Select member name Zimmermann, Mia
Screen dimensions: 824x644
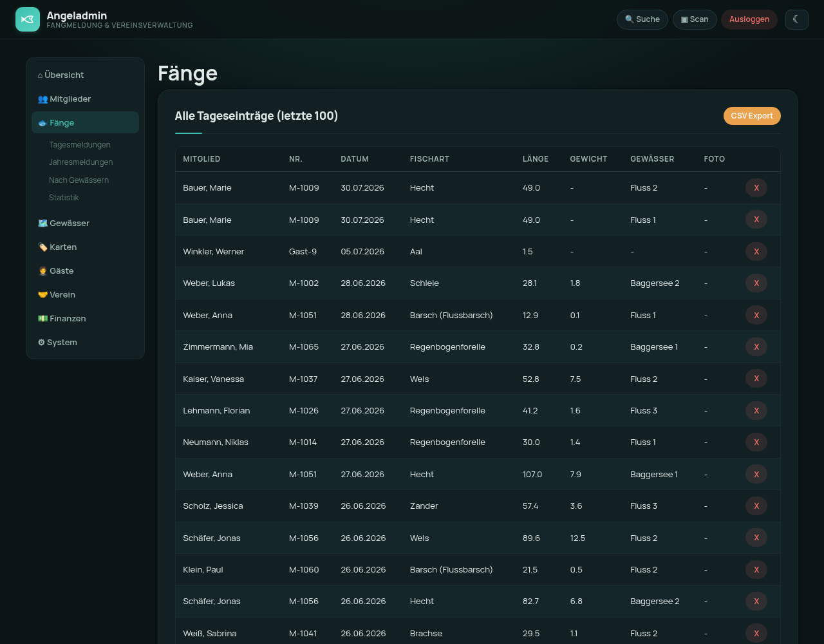pyautogui.click(x=218, y=347)
